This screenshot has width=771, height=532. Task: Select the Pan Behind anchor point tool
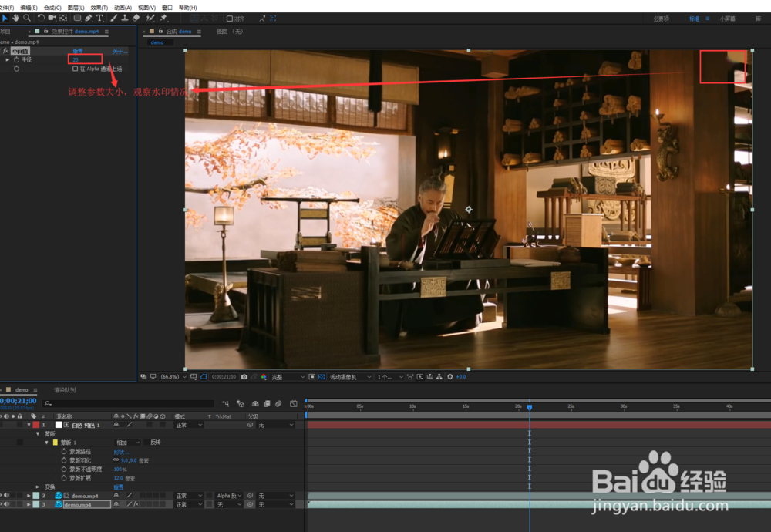(63, 19)
